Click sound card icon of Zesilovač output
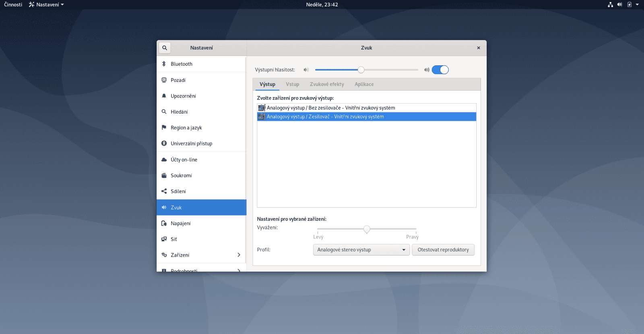The height and width of the screenshot is (334, 644). click(262, 116)
